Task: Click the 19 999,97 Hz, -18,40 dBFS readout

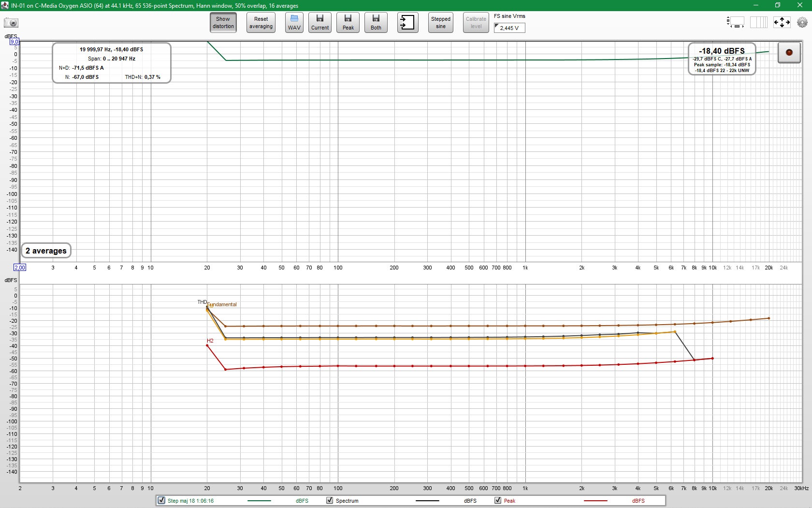Action: [x=111, y=49]
